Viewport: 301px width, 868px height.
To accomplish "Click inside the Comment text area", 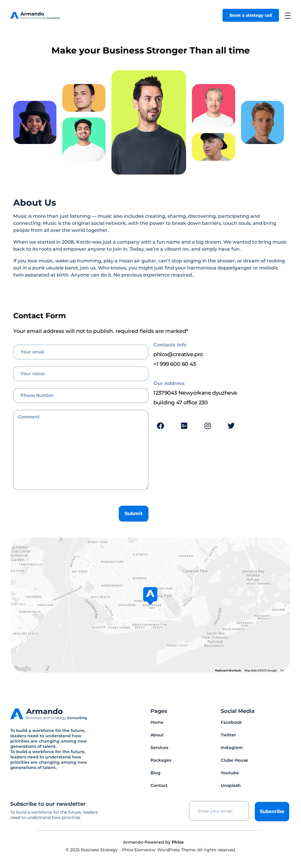I will tap(81, 450).
